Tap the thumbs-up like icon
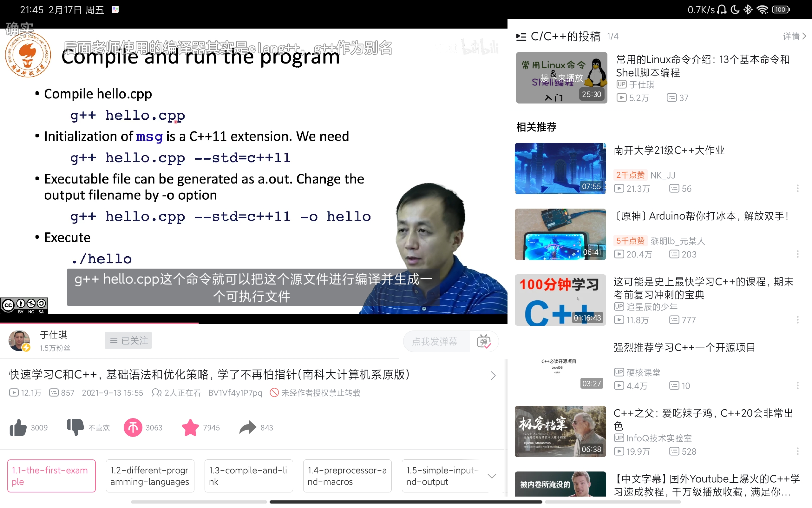Image resolution: width=812 pixels, height=508 pixels. pyautogui.click(x=18, y=427)
